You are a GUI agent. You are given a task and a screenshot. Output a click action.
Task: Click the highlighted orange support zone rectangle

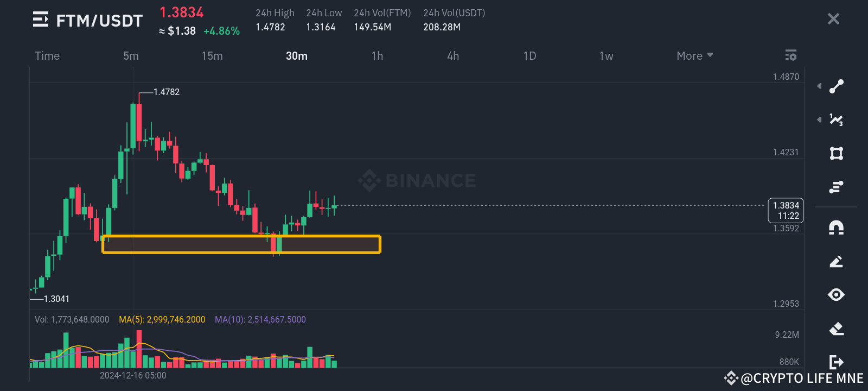(241, 244)
